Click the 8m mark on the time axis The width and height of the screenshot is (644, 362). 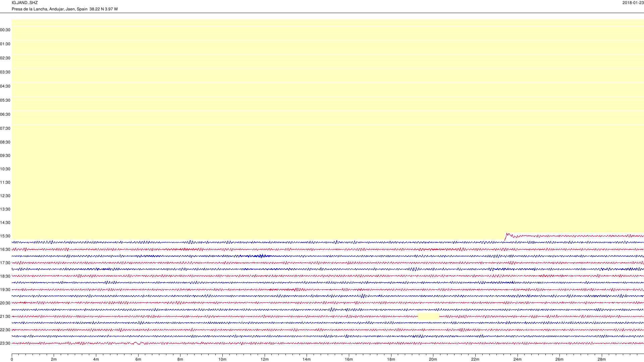[180, 359]
